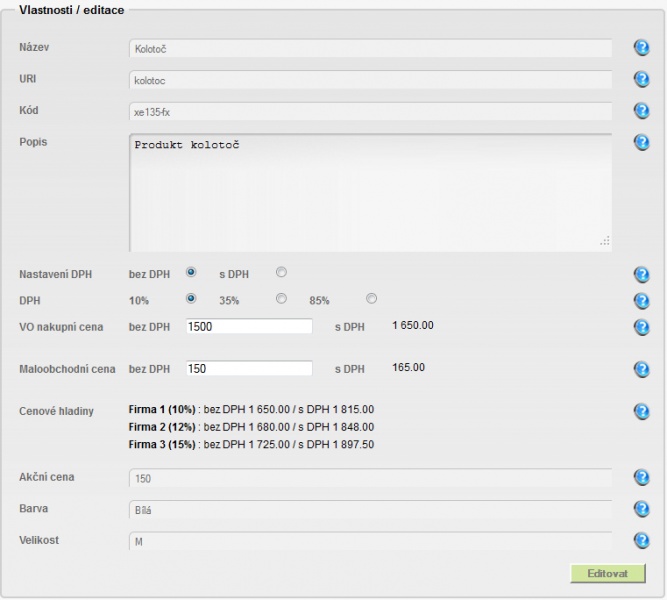
Task: Open help icon for Maloobchodní cena
Action: (x=641, y=369)
